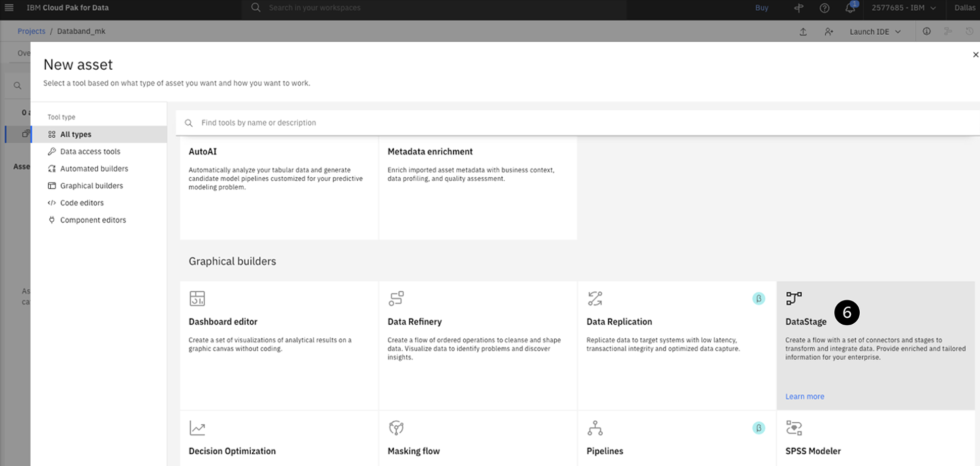Click the beta badge on Pipelines
This screenshot has height=466, width=980.
tap(758, 428)
